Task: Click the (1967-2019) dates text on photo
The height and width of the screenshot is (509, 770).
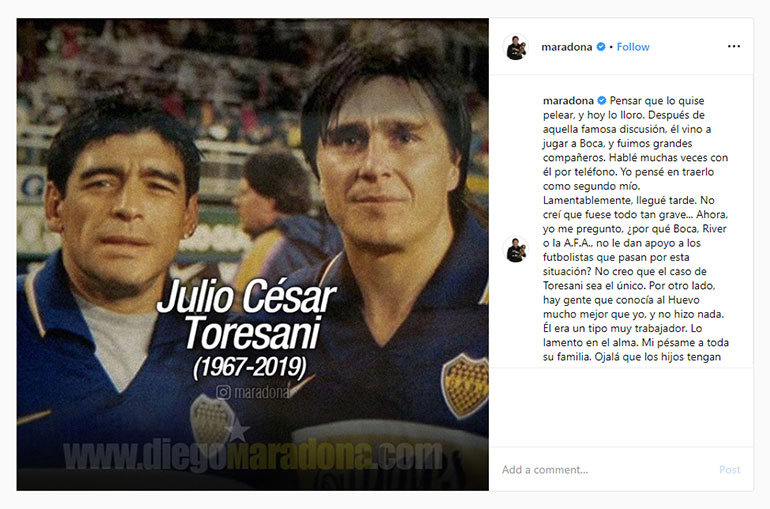Action: 250,367
